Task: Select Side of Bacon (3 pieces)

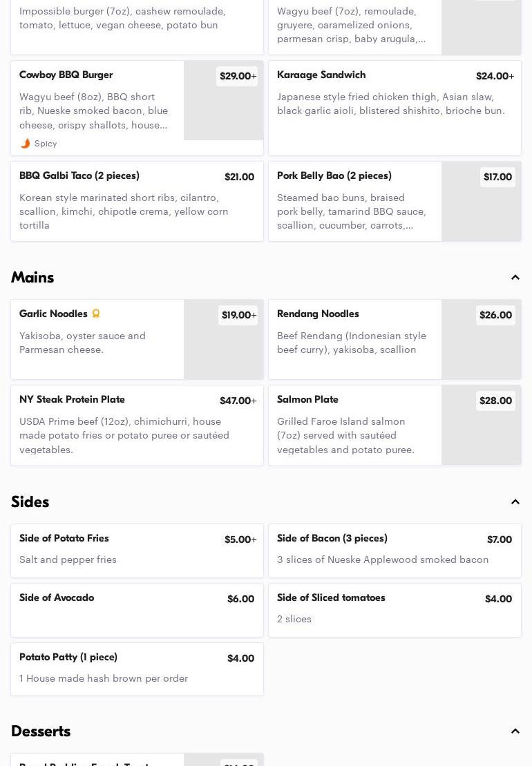Action: pyautogui.click(x=395, y=550)
